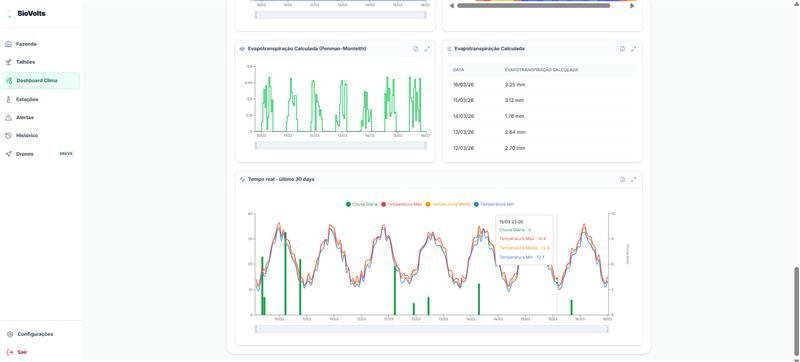
Task: Click the pulse icon beside Tempo real title
Action: click(242, 179)
